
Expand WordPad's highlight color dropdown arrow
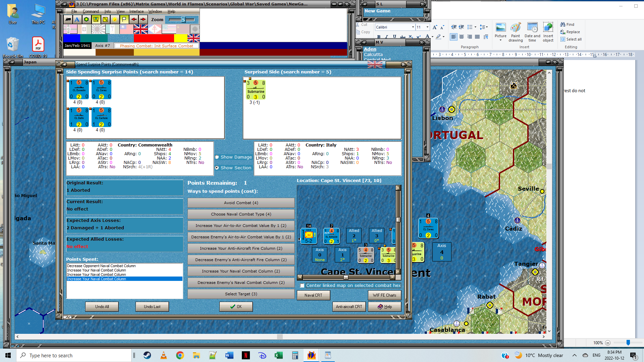[x=443, y=37]
